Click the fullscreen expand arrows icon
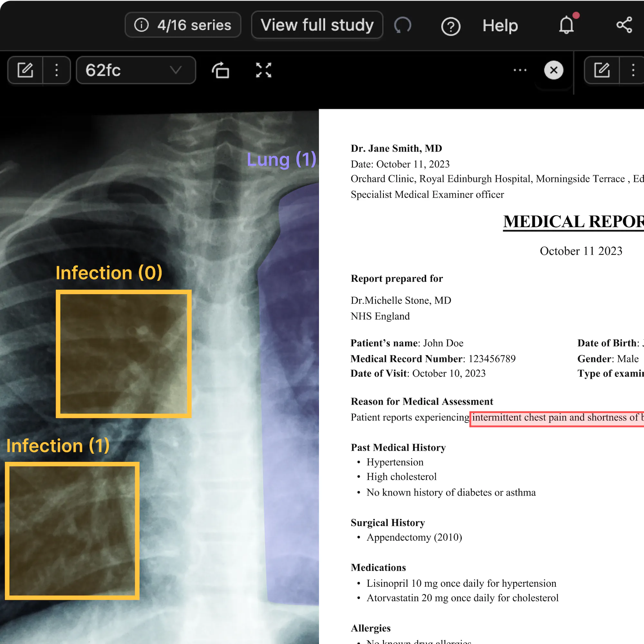This screenshot has height=644, width=644. pyautogui.click(x=264, y=70)
